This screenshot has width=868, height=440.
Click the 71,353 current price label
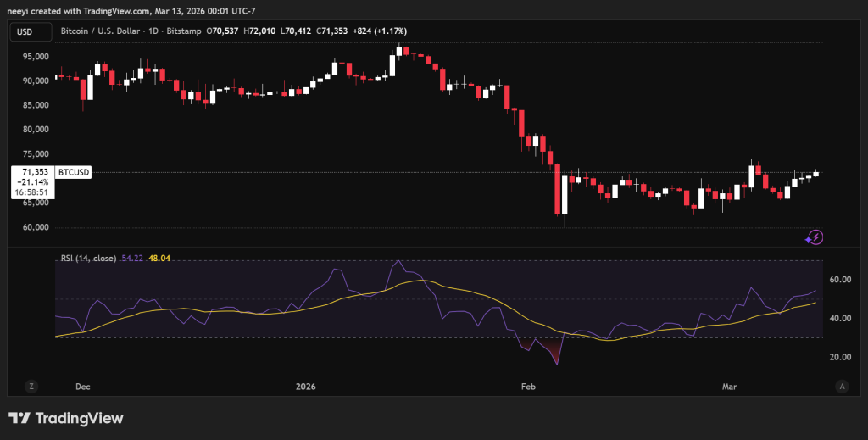(33, 172)
